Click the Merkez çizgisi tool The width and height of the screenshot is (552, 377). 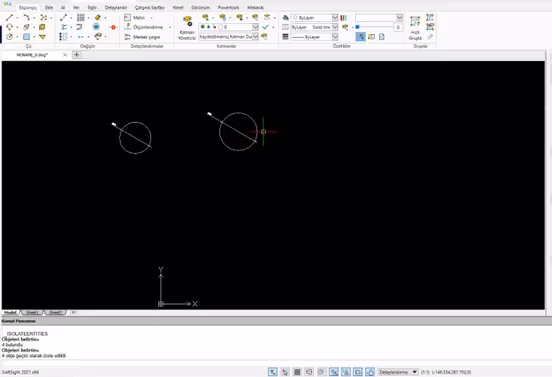pos(142,37)
